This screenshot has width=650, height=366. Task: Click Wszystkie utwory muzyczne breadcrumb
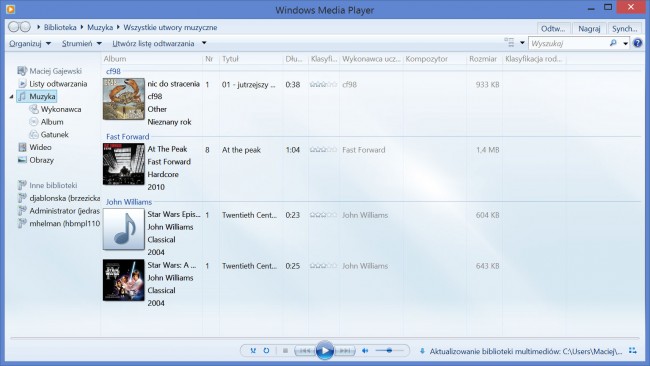point(170,27)
